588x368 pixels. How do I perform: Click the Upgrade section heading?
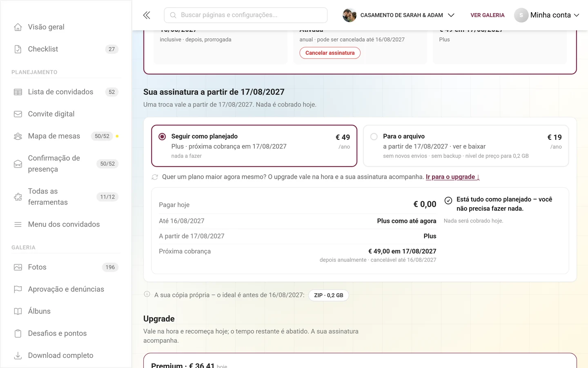coord(159,319)
